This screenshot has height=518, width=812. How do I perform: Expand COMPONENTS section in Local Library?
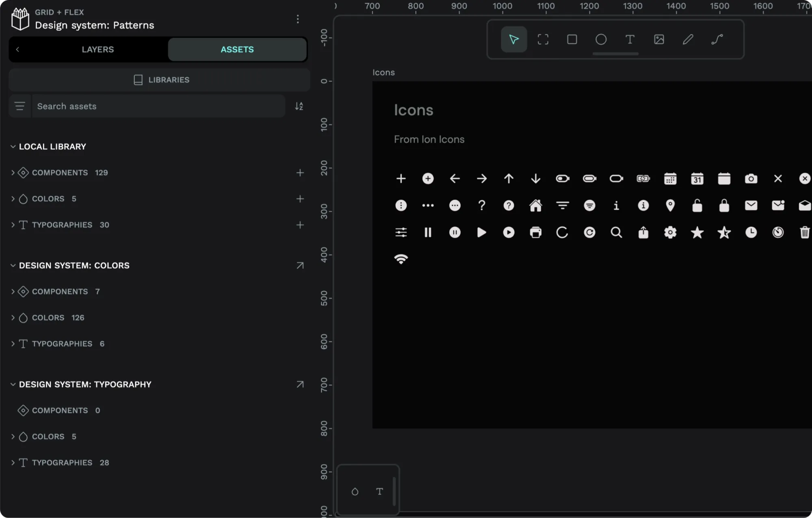click(13, 172)
